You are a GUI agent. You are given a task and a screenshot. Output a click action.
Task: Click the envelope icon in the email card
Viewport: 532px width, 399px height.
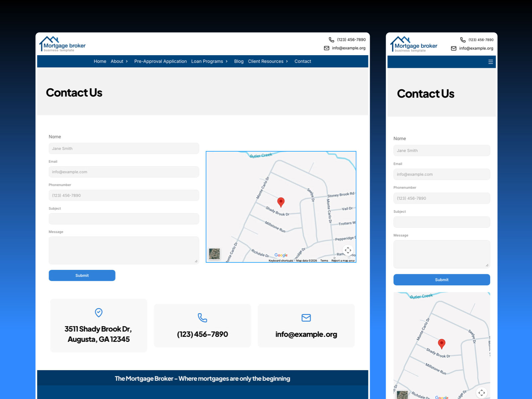306,318
